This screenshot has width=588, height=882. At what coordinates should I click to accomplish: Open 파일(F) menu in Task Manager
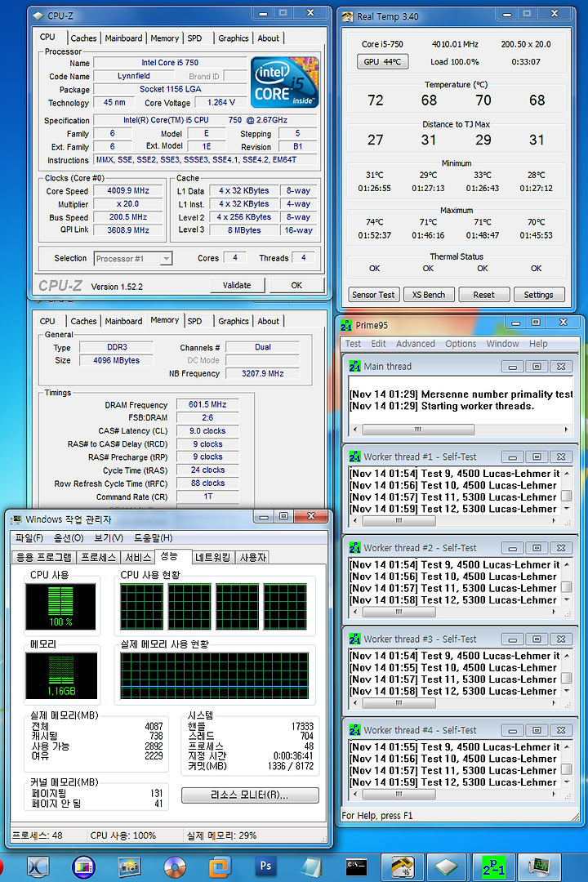[x=29, y=537]
